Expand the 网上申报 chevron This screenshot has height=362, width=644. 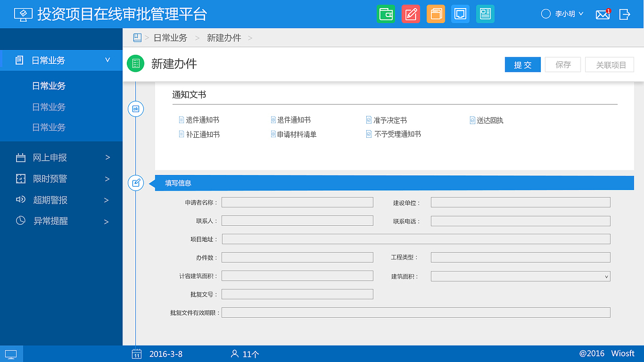(107, 157)
